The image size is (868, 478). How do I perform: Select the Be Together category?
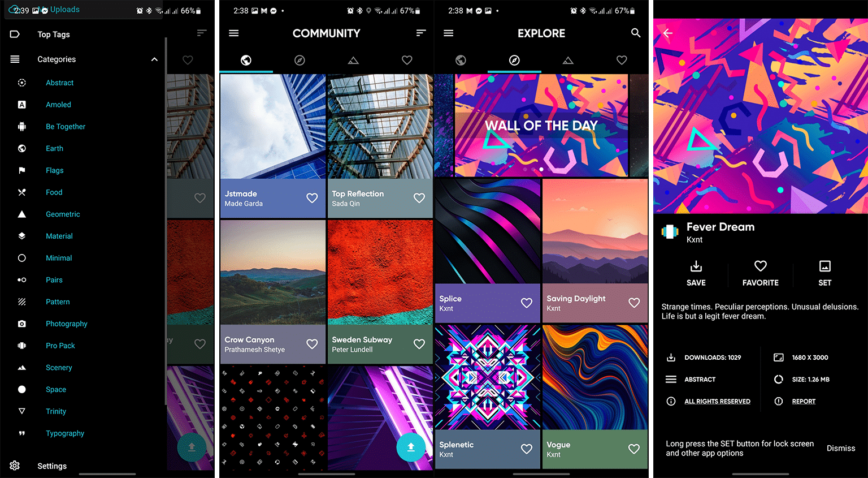click(66, 127)
